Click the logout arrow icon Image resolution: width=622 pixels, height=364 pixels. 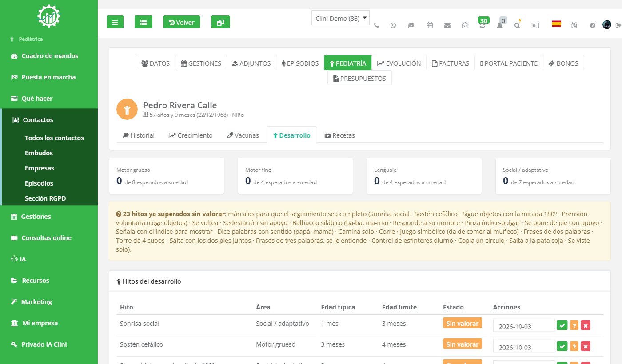point(618,25)
